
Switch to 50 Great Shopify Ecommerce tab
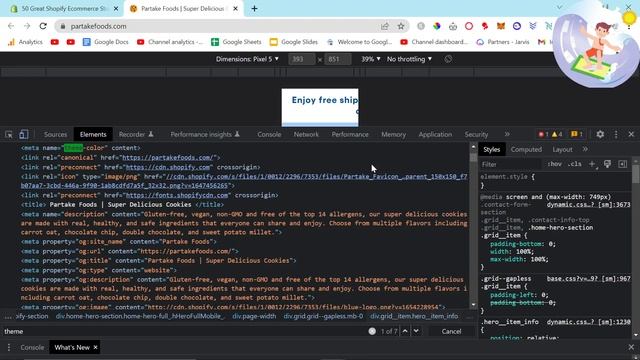[64, 9]
